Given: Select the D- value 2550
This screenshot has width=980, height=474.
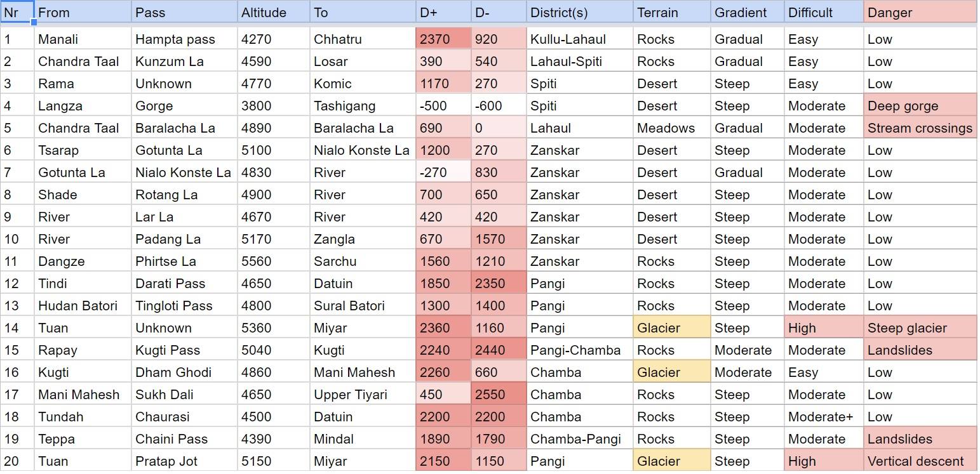Looking at the screenshot, I should click(499, 395).
